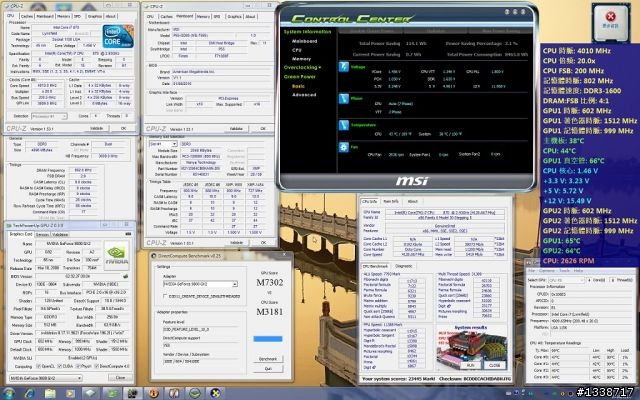Click the M7302 GPU score text
The width and height of the screenshot is (640, 400).
tap(270, 282)
